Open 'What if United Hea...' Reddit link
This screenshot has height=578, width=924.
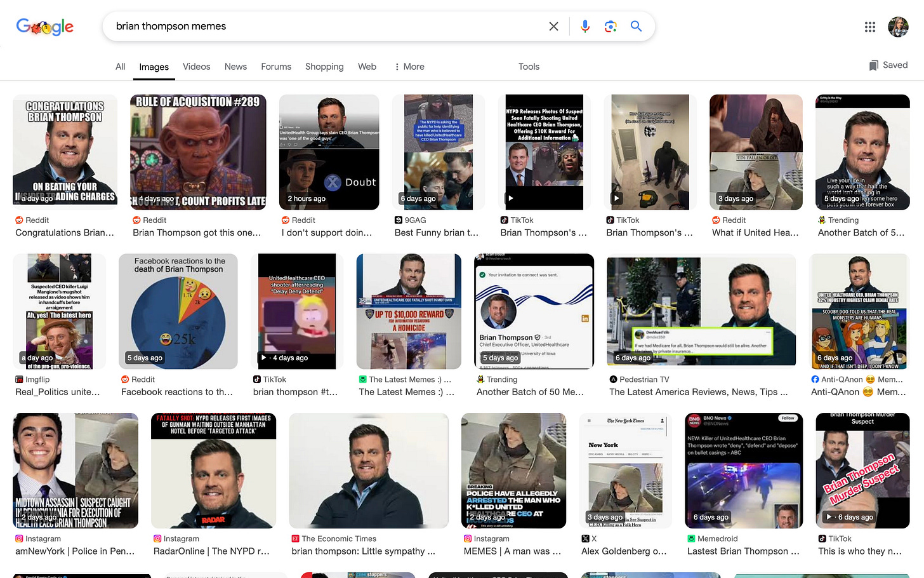tap(755, 233)
